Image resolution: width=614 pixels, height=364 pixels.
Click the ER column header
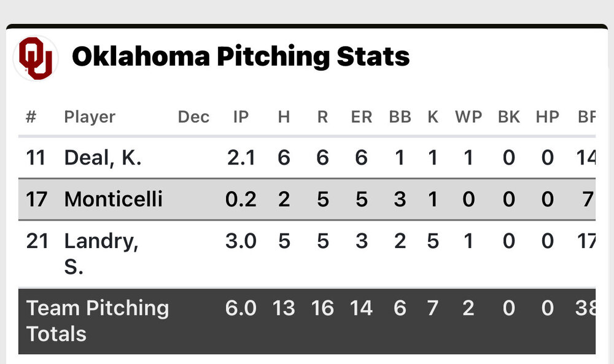click(x=361, y=117)
